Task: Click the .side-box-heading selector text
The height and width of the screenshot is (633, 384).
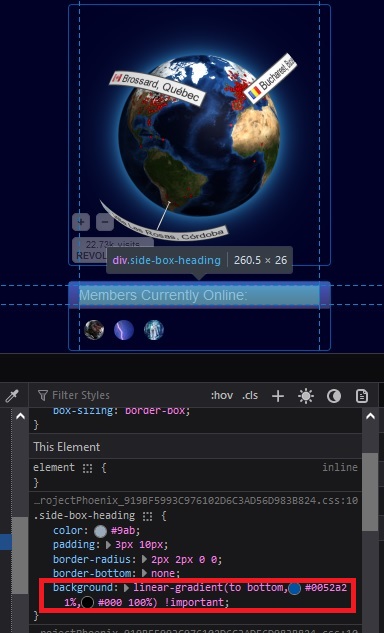Action: tap(84, 516)
